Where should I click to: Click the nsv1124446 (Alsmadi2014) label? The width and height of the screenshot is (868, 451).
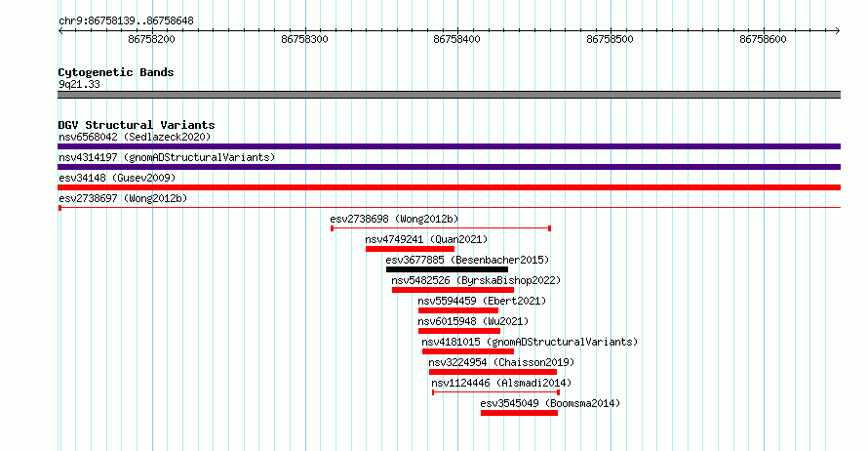(x=501, y=383)
